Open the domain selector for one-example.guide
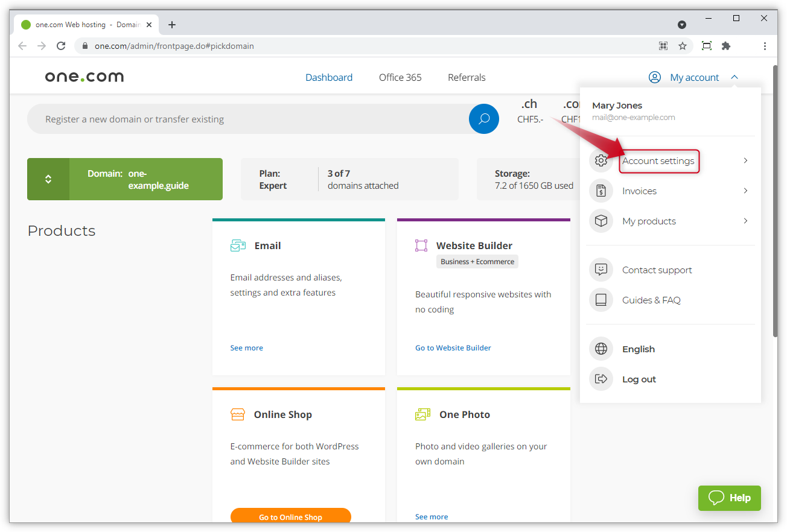Screen dimensions: 787x532 (x=48, y=179)
